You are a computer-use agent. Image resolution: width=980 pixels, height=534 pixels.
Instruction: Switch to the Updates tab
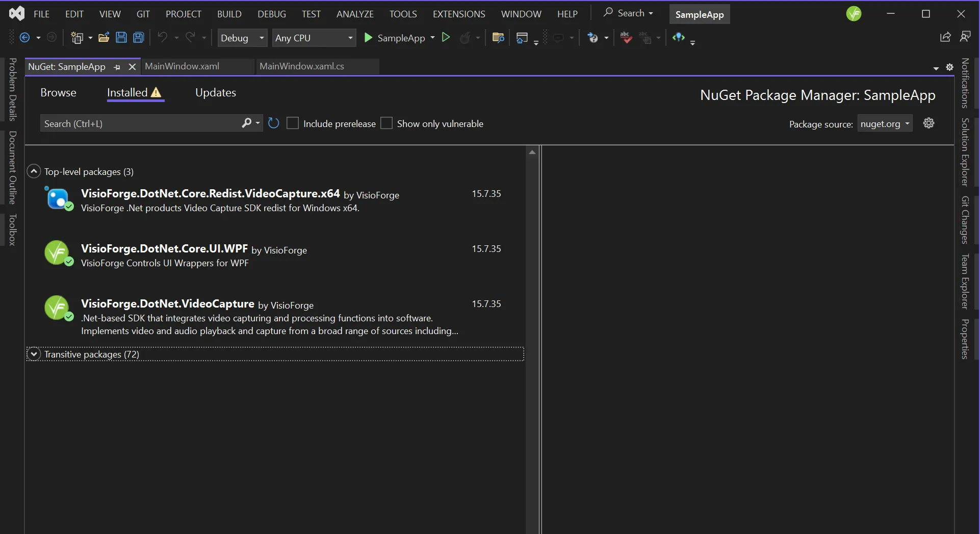point(215,92)
